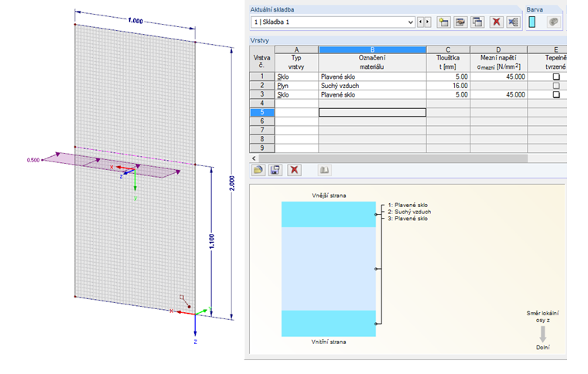
Task: Click the left arrow of the table horizontal scrollbar
Action: pos(254,158)
